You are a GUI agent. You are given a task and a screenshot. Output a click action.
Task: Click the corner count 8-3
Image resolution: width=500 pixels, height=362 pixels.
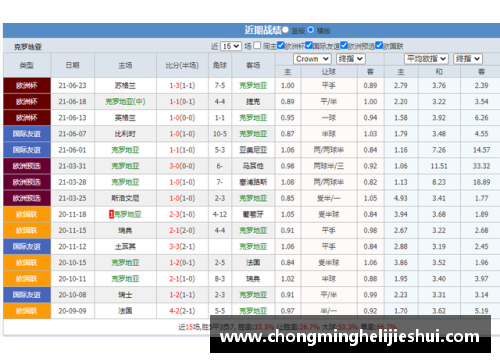220,279
